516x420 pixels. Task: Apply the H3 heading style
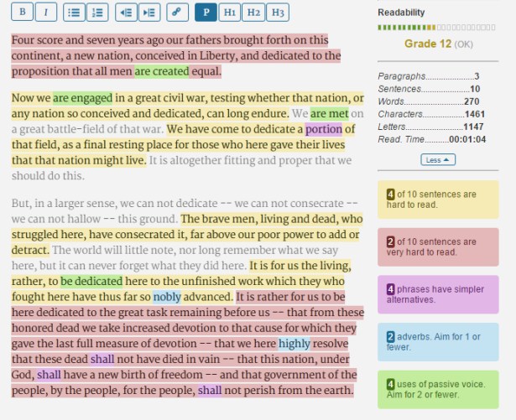(279, 13)
